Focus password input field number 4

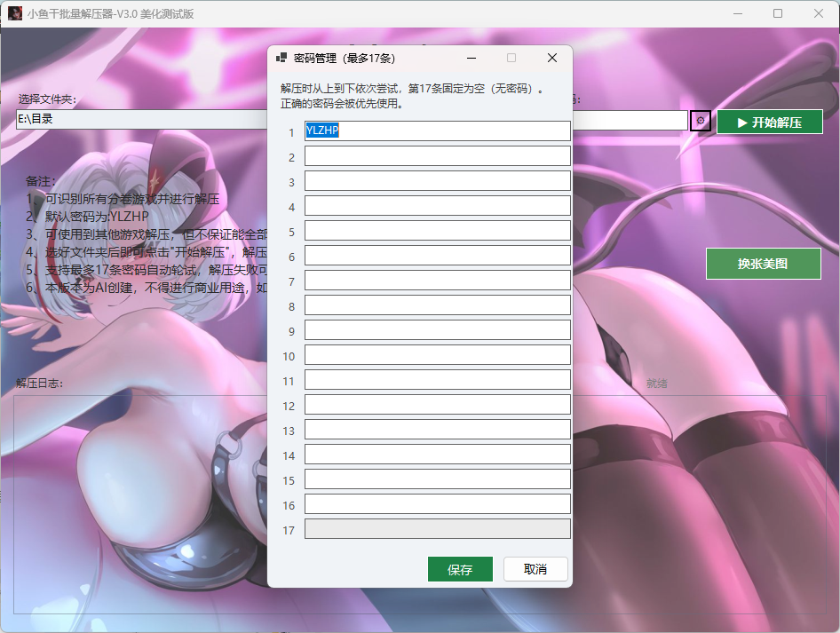point(438,206)
